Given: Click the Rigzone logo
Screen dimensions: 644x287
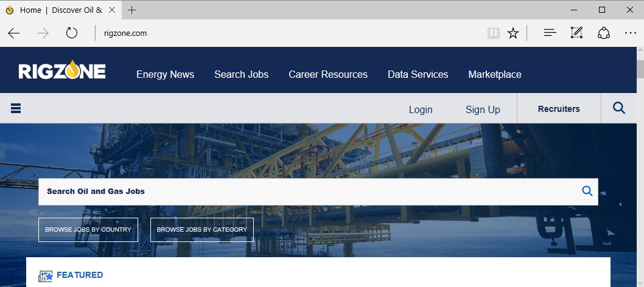Looking at the screenshot, I should (62, 70).
